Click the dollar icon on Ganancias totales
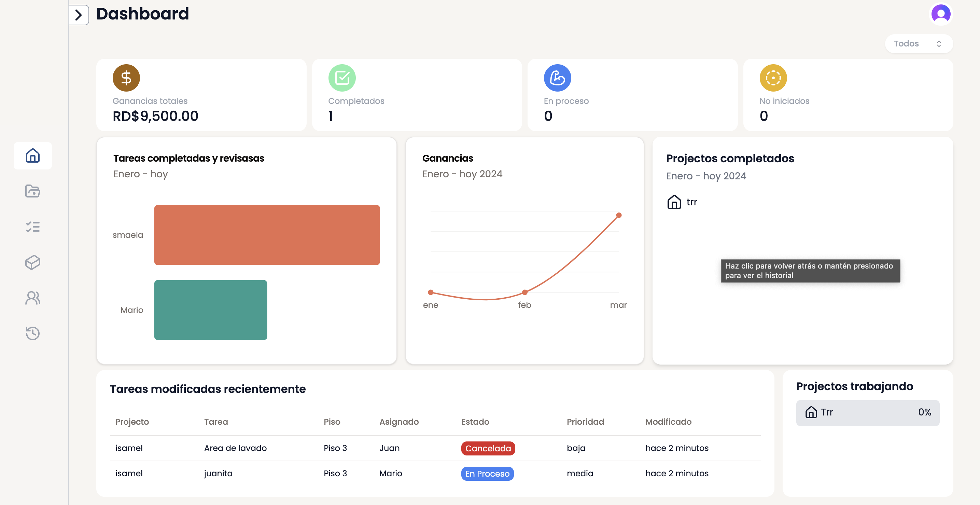The image size is (980, 505). point(126,78)
